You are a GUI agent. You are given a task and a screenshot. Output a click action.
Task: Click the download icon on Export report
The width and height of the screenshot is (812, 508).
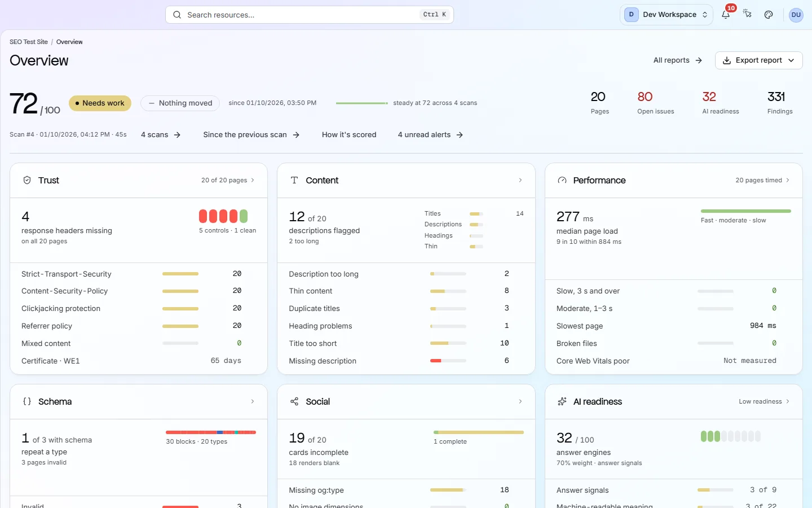click(x=727, y=60)
